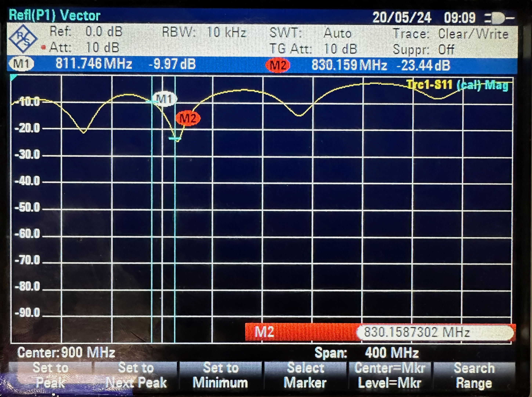Click the Trc1-S11 (cal) Mag trace label
The height and width of the screenshot is (397, 532).
click(x=457, y=85)
